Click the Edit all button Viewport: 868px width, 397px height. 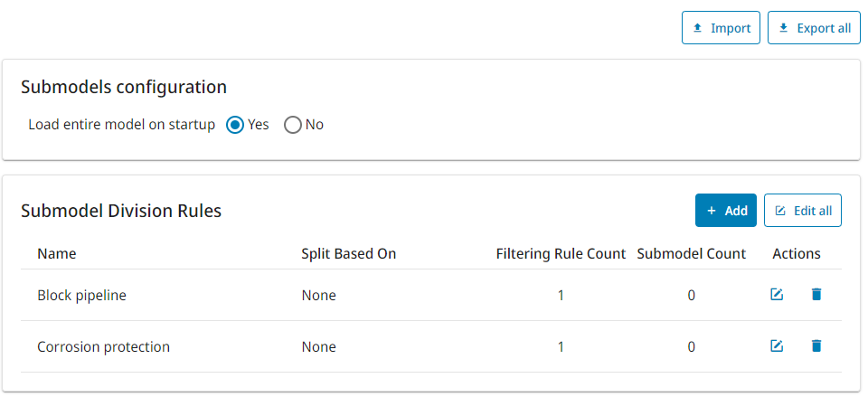(803, 211)
